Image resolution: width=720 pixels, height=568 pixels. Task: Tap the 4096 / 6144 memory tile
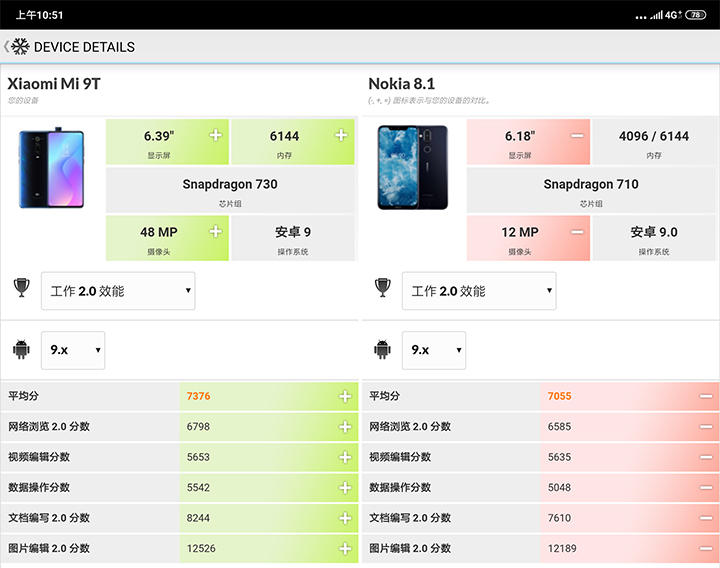coord(654,142)
